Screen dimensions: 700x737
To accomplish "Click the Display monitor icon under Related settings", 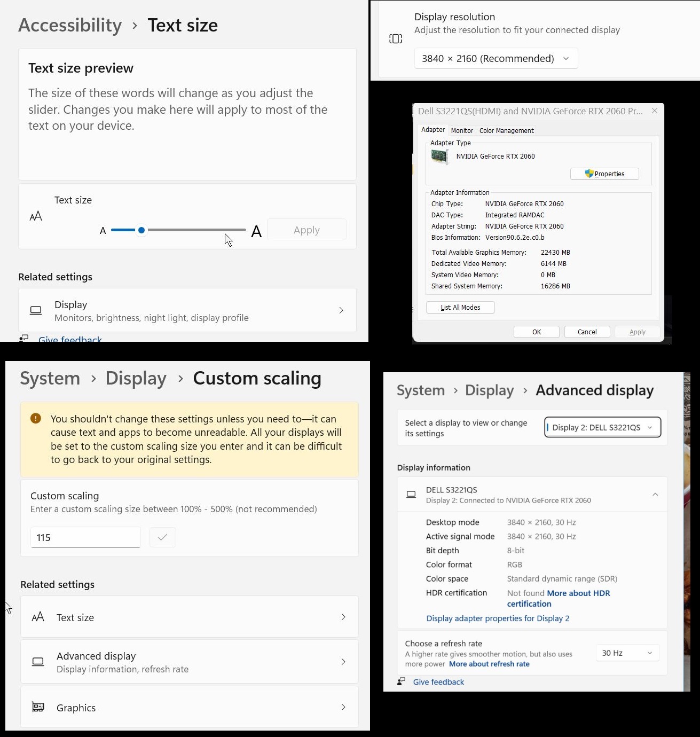I will (35, 310).
